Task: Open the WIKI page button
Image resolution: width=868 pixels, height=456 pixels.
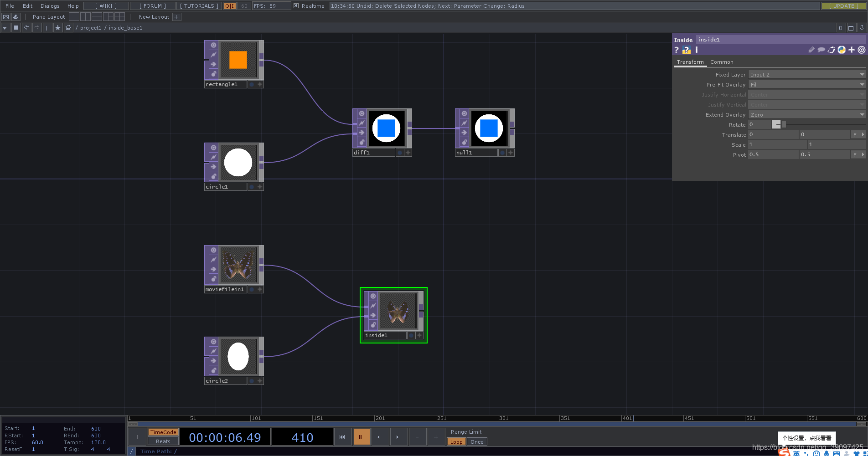Action: (x=105, y=6)
